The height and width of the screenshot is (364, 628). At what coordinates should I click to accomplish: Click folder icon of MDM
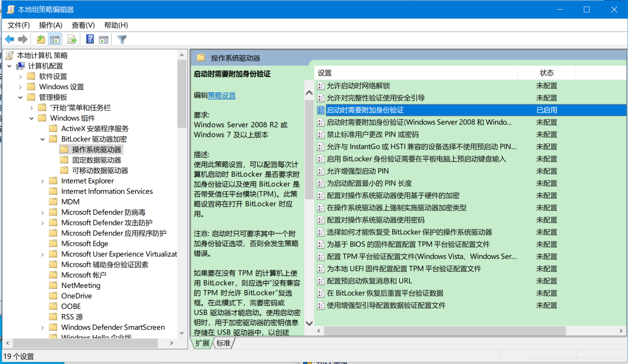(53, 202)
